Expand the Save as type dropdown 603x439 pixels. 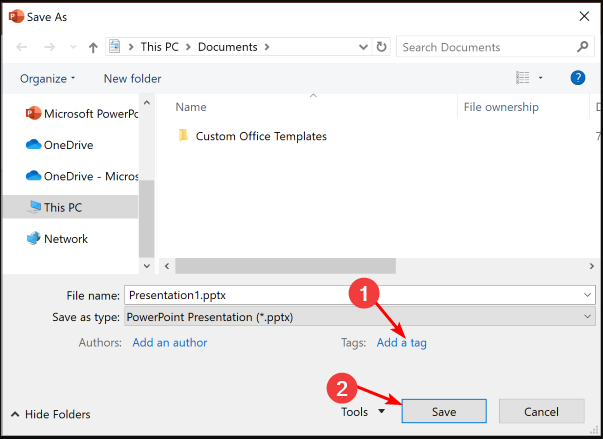tap(586, 317)
